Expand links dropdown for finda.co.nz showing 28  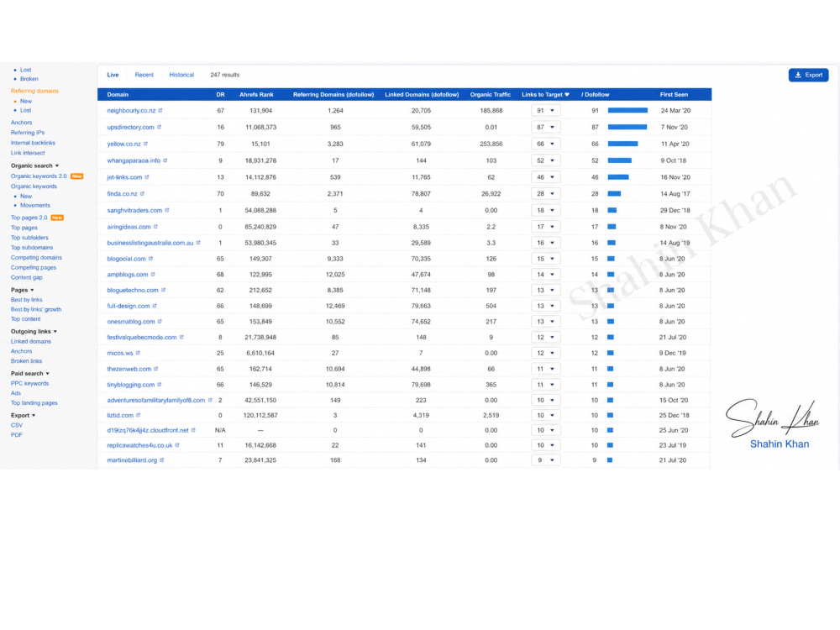(x=545, y=193)
